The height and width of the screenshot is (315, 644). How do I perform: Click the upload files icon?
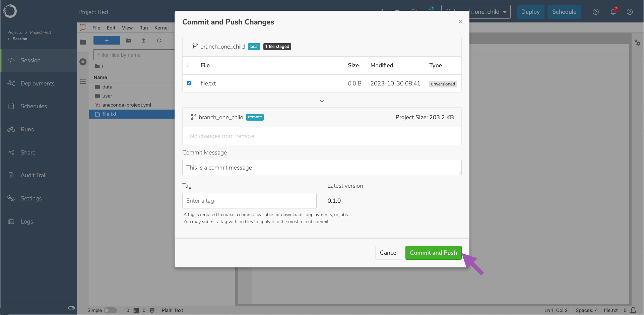point(143,41)
